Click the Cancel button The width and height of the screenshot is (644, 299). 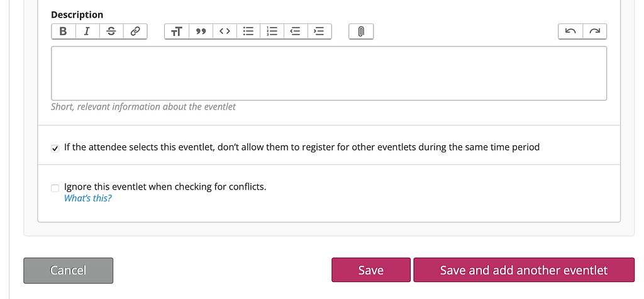68,270
